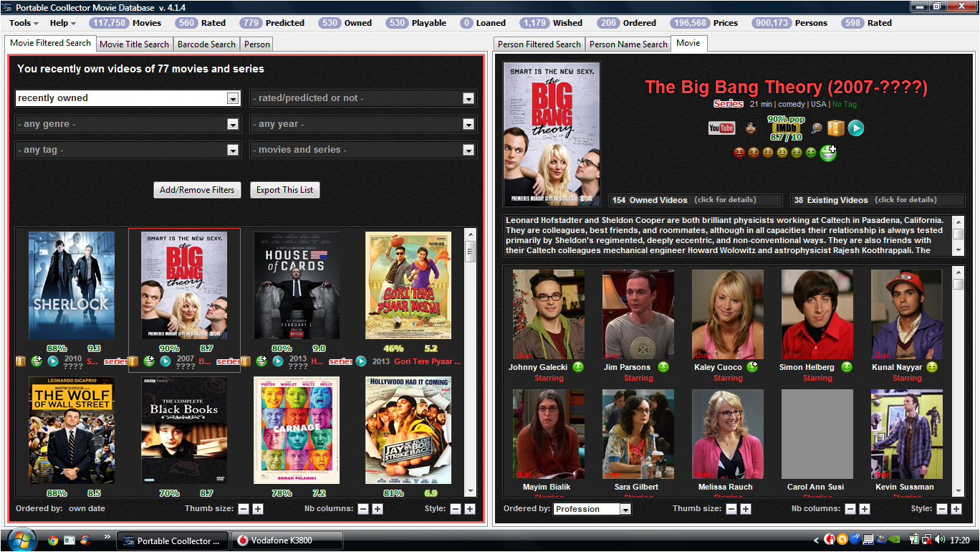Open the 'movies and series' dropdown
The height and width of the screenshot is (552, 980).
469,150
